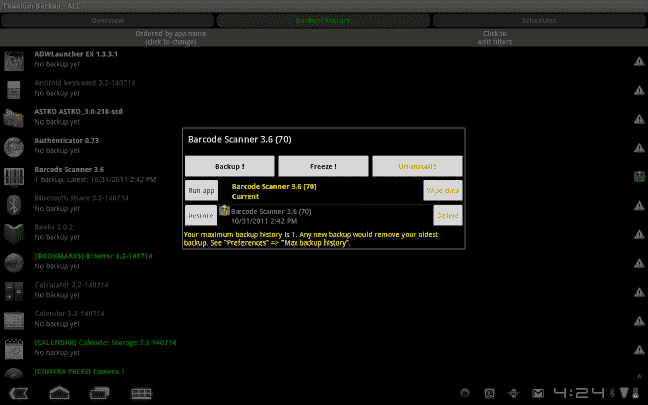Click the Authenticator app icon

pyautogui.click(x=14, y=147)
